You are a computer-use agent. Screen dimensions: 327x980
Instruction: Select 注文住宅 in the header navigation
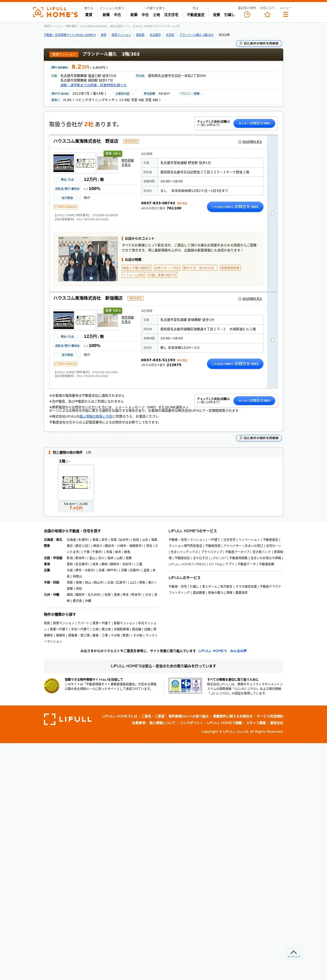[171, 15]
